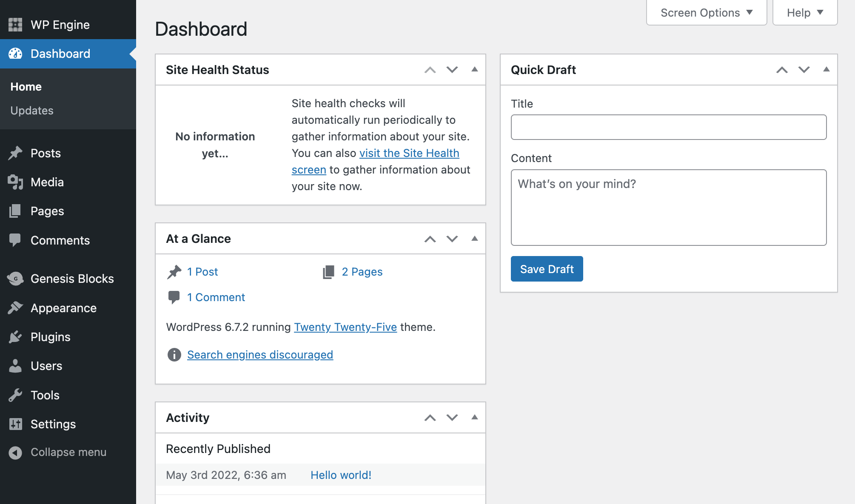
Task: Open the Screen Options dropdown
Action: [x=706, y=12]
